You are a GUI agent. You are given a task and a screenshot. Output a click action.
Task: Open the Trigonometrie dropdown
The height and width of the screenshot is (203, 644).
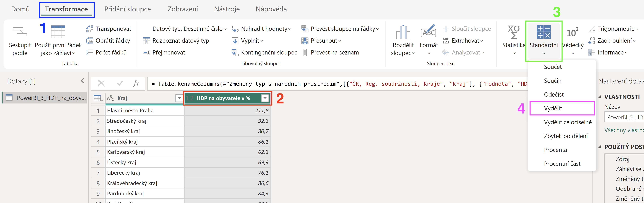613,29
